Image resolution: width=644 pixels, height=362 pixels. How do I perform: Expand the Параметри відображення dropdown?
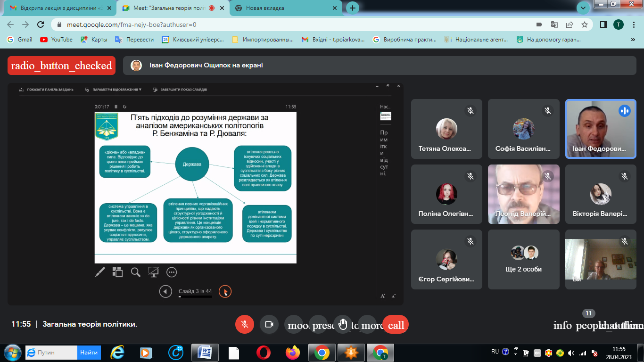point(114,90)
